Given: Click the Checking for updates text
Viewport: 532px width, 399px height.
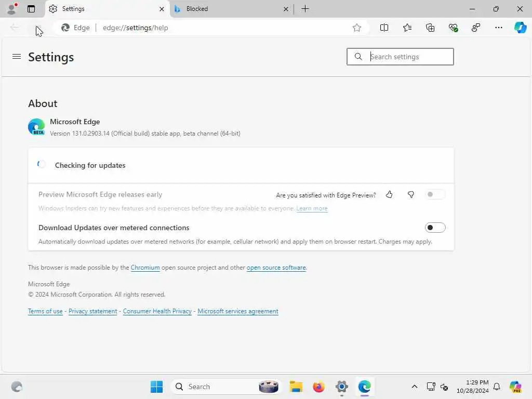Looking at the screenshot, I should coord(90,165).
